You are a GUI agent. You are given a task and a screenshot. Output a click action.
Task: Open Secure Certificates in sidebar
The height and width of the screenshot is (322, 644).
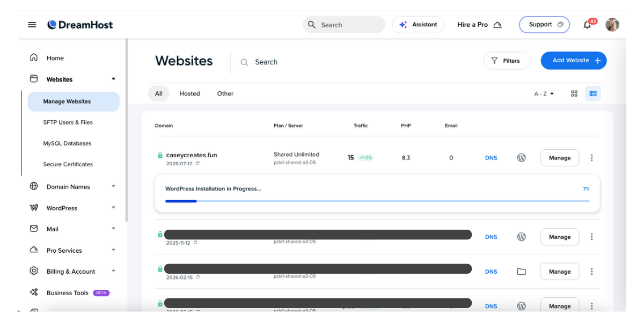coord(68,164)
